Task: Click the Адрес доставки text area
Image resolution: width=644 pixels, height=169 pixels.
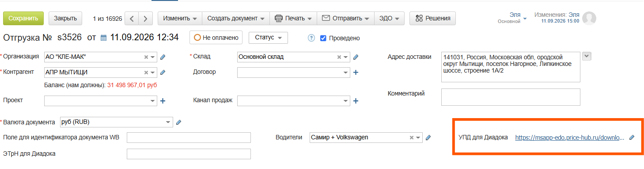Action: (511, 67)
